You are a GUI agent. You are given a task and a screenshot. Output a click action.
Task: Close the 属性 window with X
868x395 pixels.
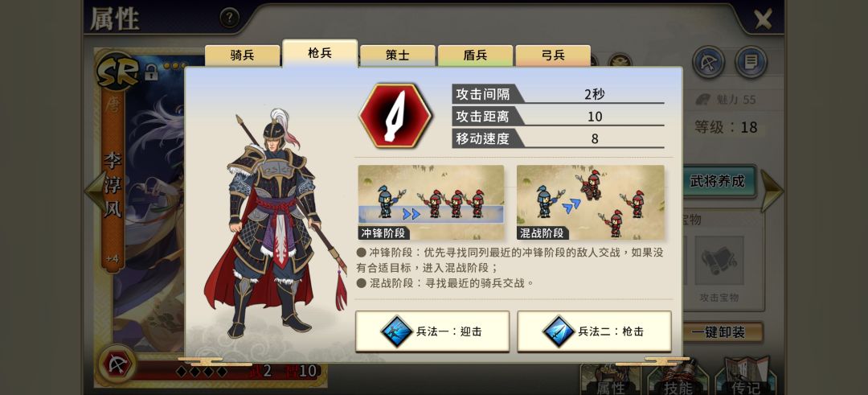coord(763,19)
